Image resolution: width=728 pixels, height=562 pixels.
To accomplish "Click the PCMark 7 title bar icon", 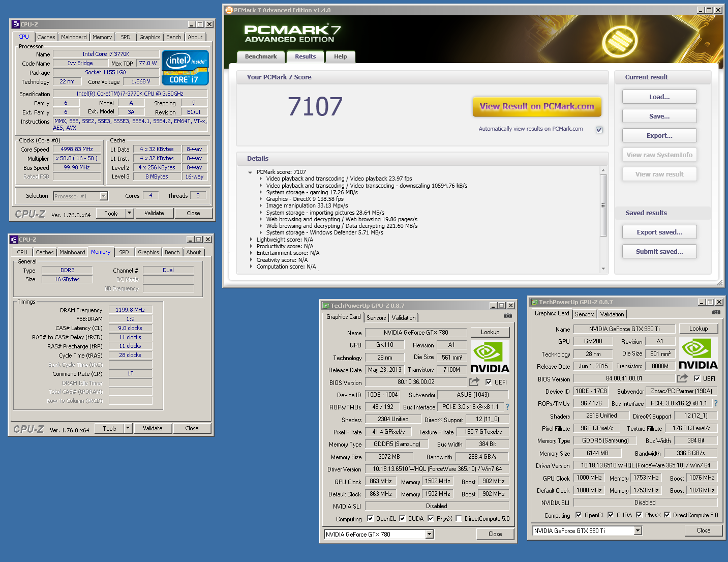I will 229,10.
